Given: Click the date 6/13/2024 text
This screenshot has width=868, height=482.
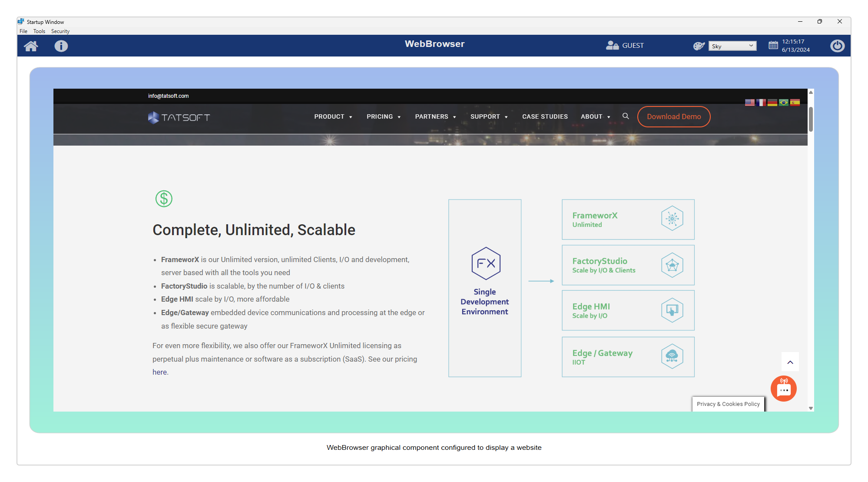Looking at the screenshot, I should 795,50.
